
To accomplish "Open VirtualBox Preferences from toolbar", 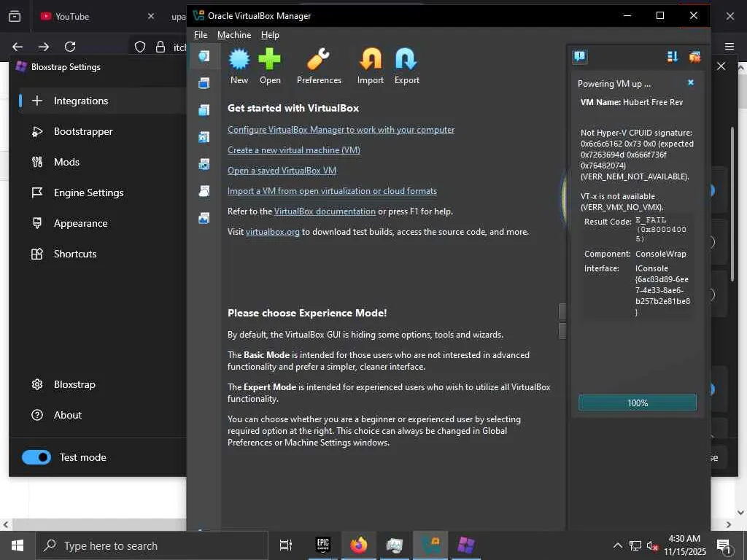I will point(319,66).
